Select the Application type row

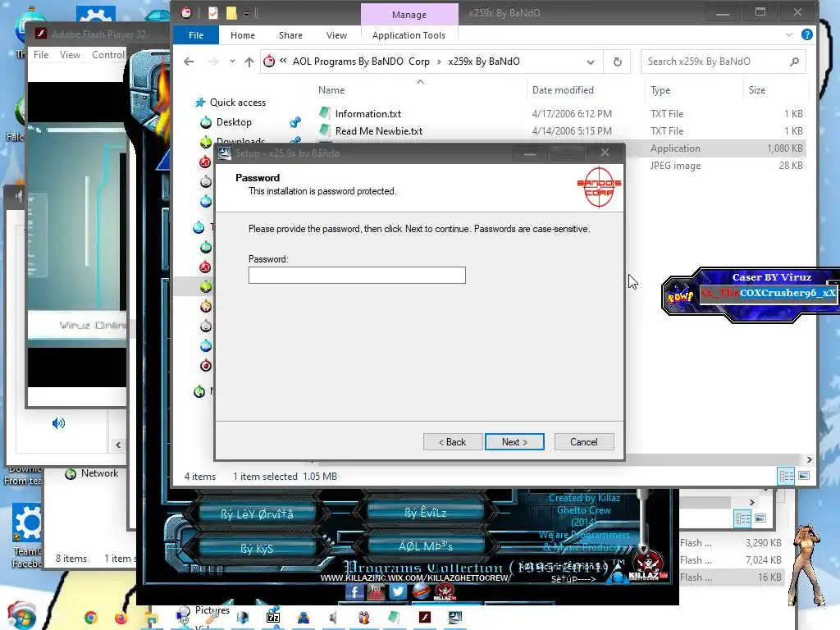(x=675, y=148)
